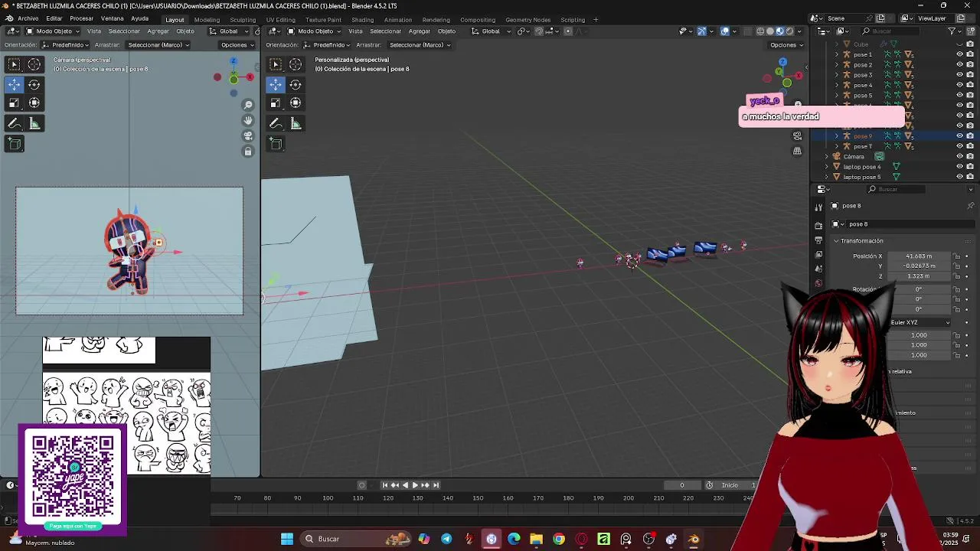Select the Scale tool in left viewport
Image resolution: width=980 pixels, height=551 pixels.
[14, 103]
